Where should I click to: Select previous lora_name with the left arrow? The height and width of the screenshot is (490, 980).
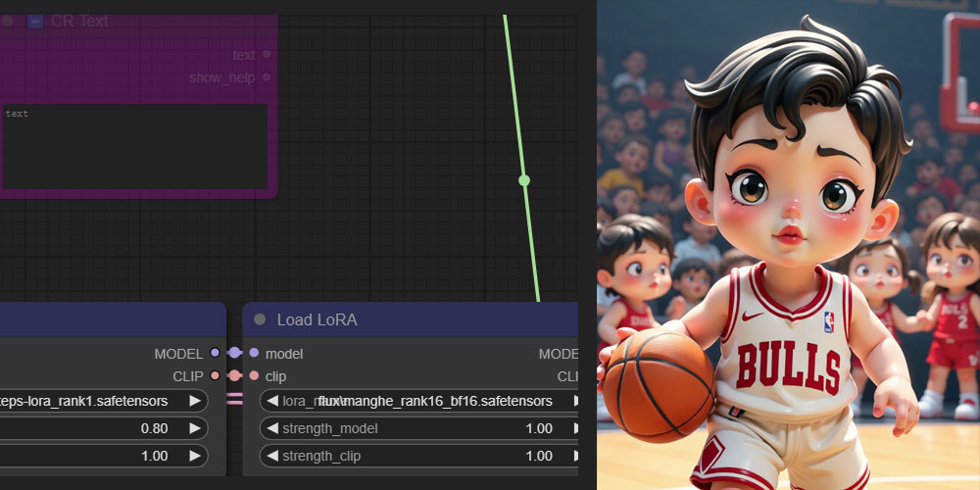pos(271,401)
